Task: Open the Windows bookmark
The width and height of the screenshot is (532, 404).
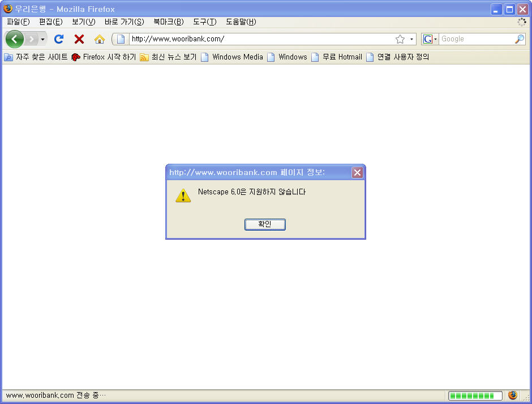Action: tap(287, 57)
